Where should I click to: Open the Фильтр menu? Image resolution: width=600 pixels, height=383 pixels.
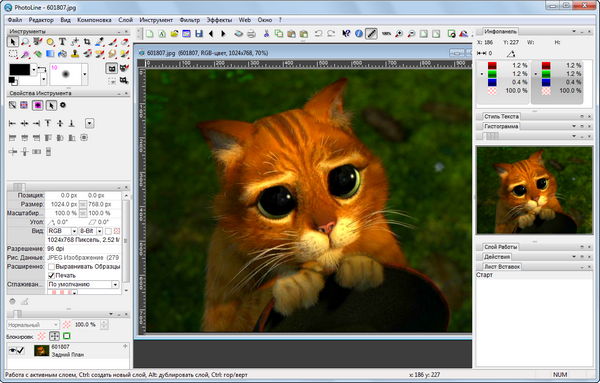[189, 20]
